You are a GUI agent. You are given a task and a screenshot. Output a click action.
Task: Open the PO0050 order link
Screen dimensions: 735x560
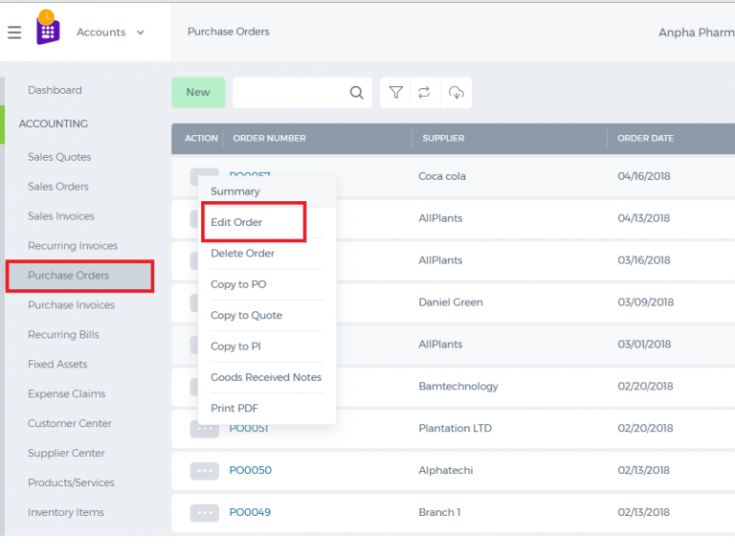pyautogui.click(x=251, y=470)
